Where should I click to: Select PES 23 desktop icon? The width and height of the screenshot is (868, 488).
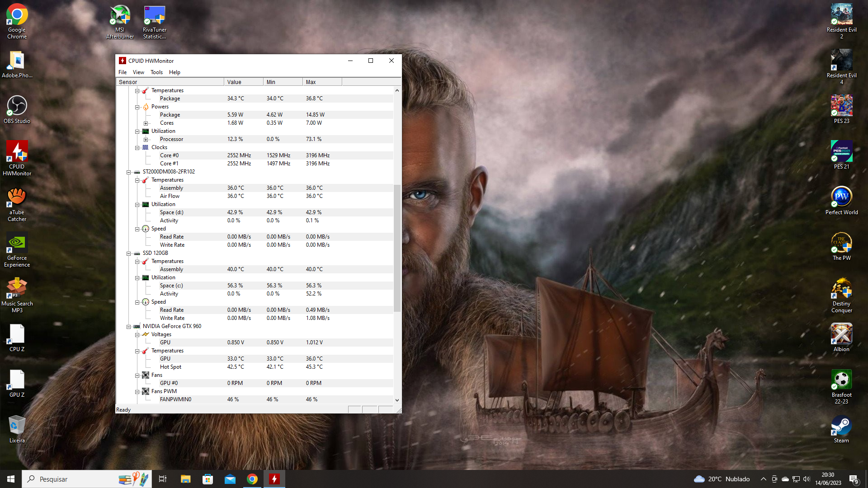841,110
